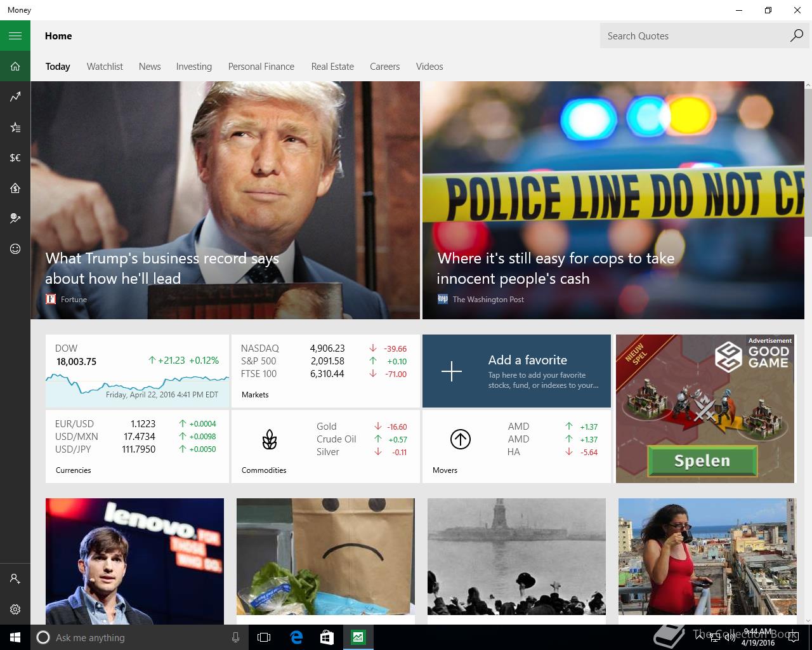The height and width of the screenshot is (650, 812).
Task: Open woman drinking coffee article thumbnail
Action: [x=707, y=557]
